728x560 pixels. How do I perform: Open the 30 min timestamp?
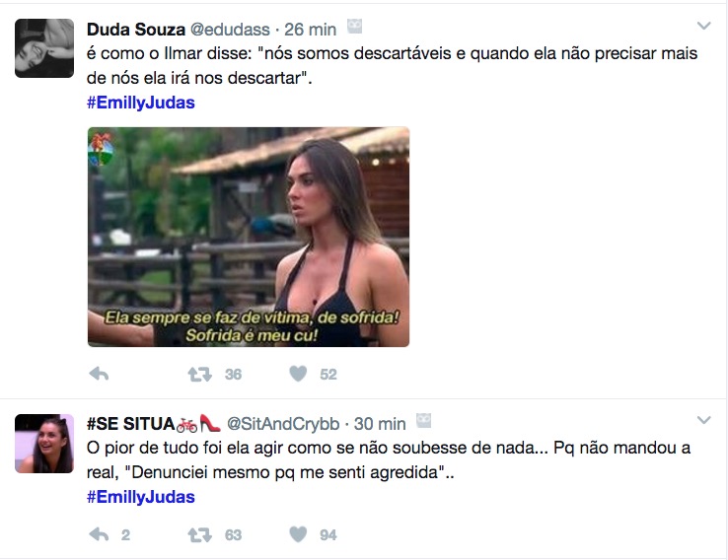click(x=380, y=424)
